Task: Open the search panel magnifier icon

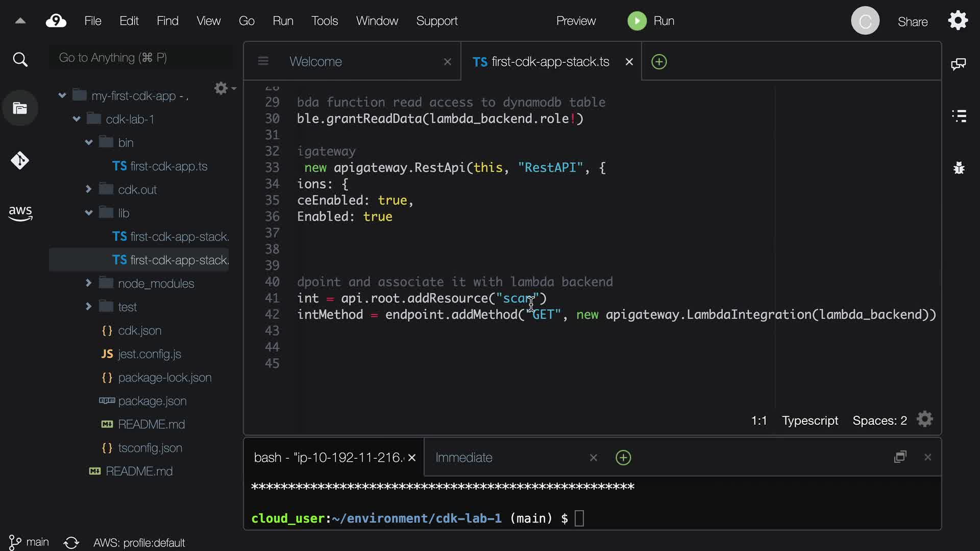Action: pyautogui.click(x=20, y=60)
